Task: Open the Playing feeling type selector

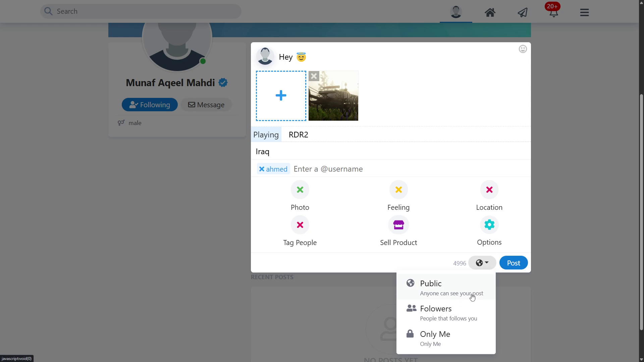Action: coord(266,134)
